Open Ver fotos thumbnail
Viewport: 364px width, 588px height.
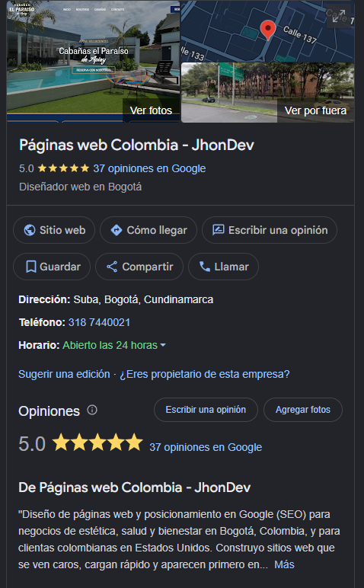point(94,61)
